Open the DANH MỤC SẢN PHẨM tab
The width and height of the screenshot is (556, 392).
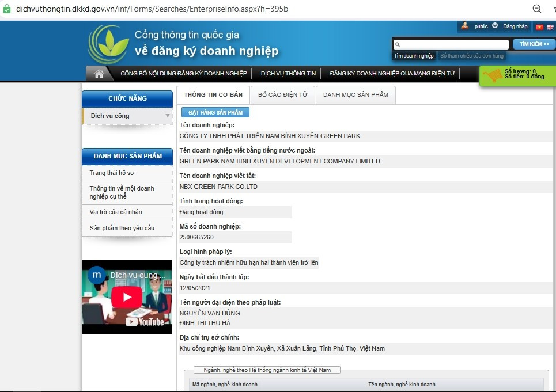point(355,95)
